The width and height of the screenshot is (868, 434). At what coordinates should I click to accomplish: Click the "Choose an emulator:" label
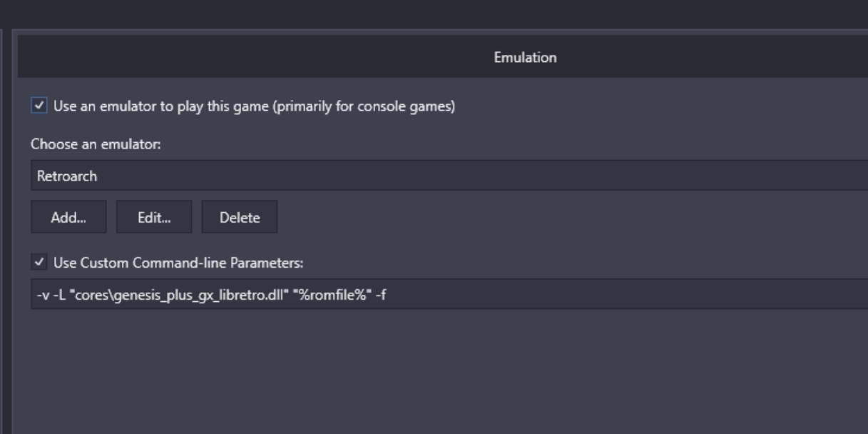pyautogui.click(x=96, y=144)
